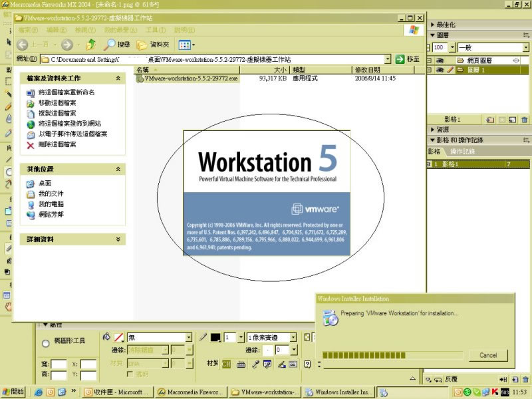Delete frame using Frames panel trash icon
532x399 pixels.
pos(525,379)
